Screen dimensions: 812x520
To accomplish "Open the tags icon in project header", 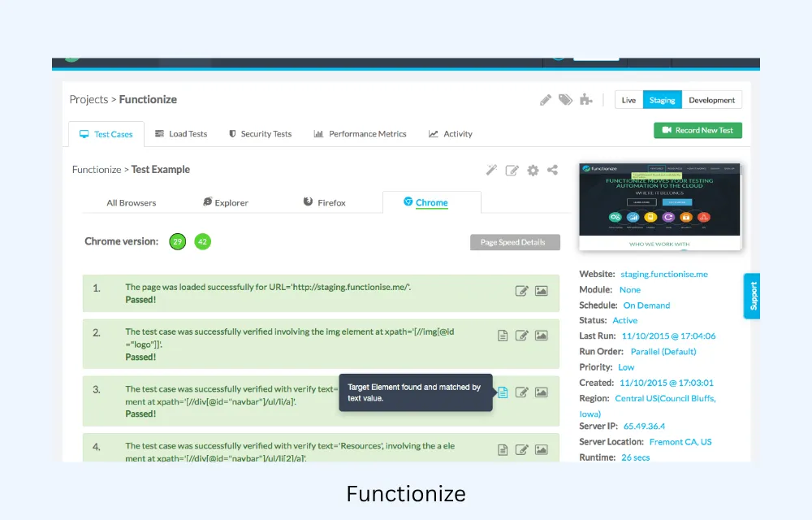I will click(565, 99).
